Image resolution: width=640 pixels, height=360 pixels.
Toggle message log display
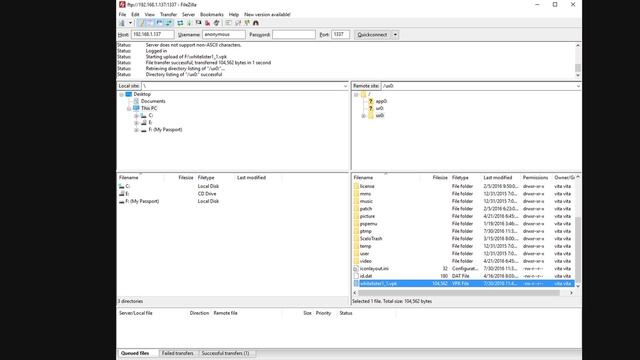coord(141,23)
